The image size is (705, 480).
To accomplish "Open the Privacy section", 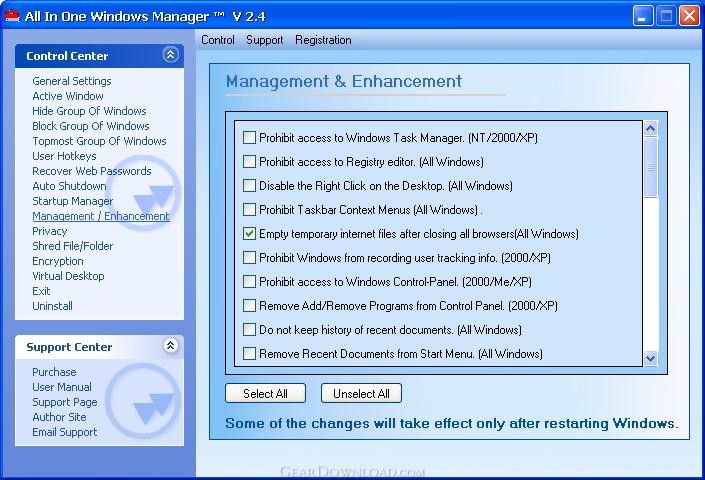I will (x=50, y=231).
